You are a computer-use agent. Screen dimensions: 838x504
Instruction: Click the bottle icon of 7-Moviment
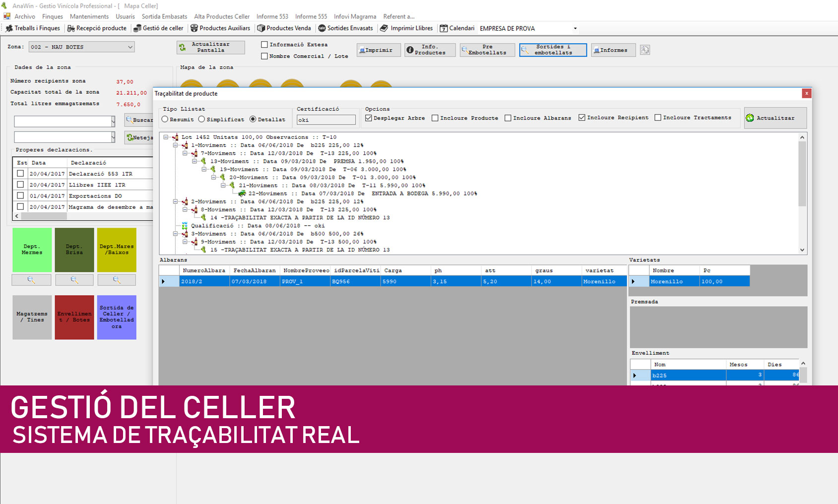tap(194, 153)
